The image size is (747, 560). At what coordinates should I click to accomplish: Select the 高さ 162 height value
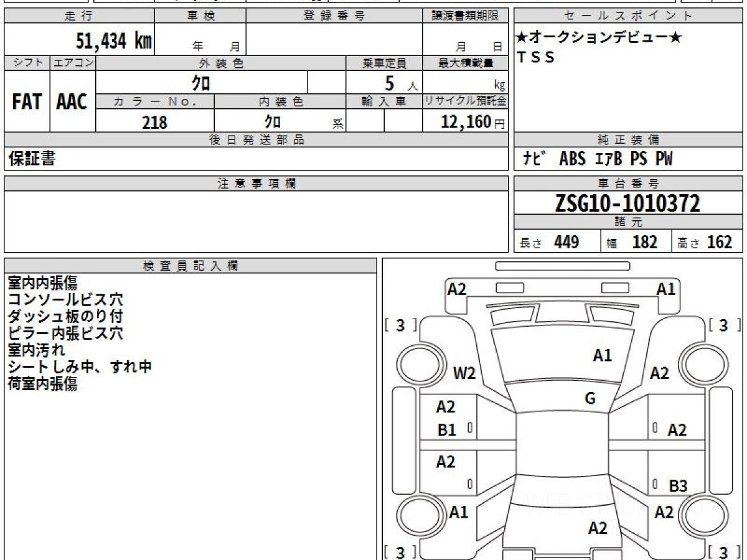pos(705,242)
